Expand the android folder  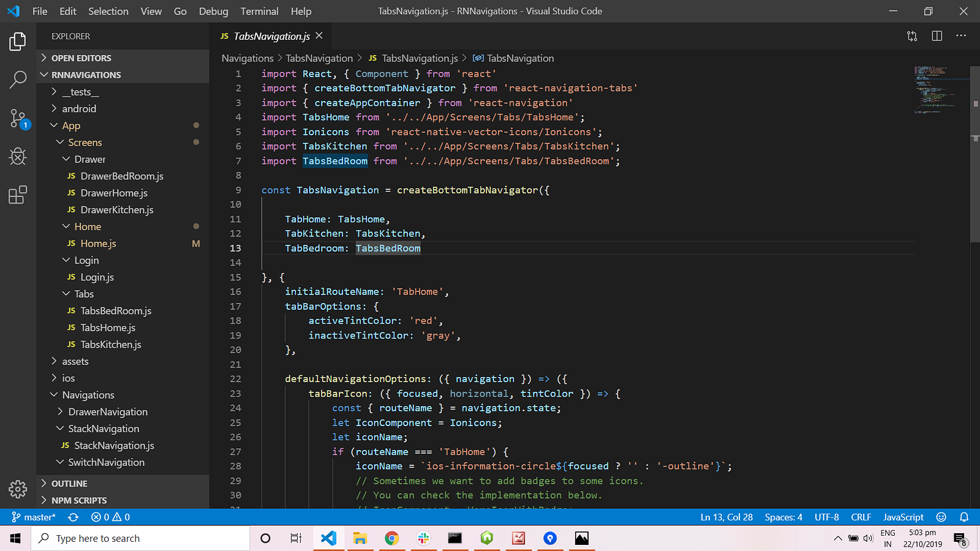pyautogui.click(x=123, y=108)
